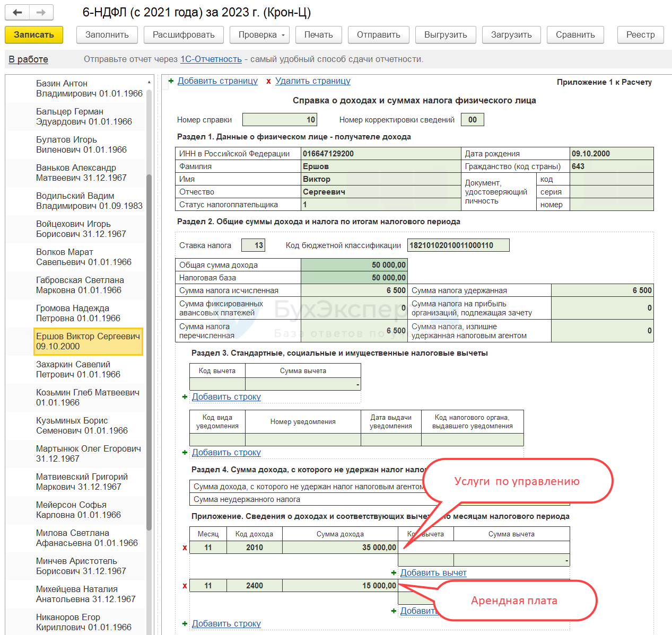
Task: Click scroll-up arrow of employee list
Action: click(x=149, y=82)
